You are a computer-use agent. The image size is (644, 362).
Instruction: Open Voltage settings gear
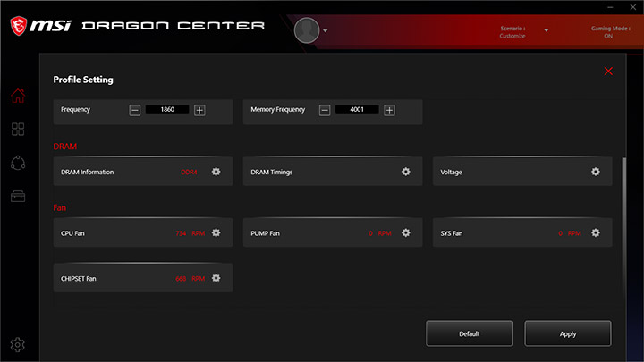[596, 172]
